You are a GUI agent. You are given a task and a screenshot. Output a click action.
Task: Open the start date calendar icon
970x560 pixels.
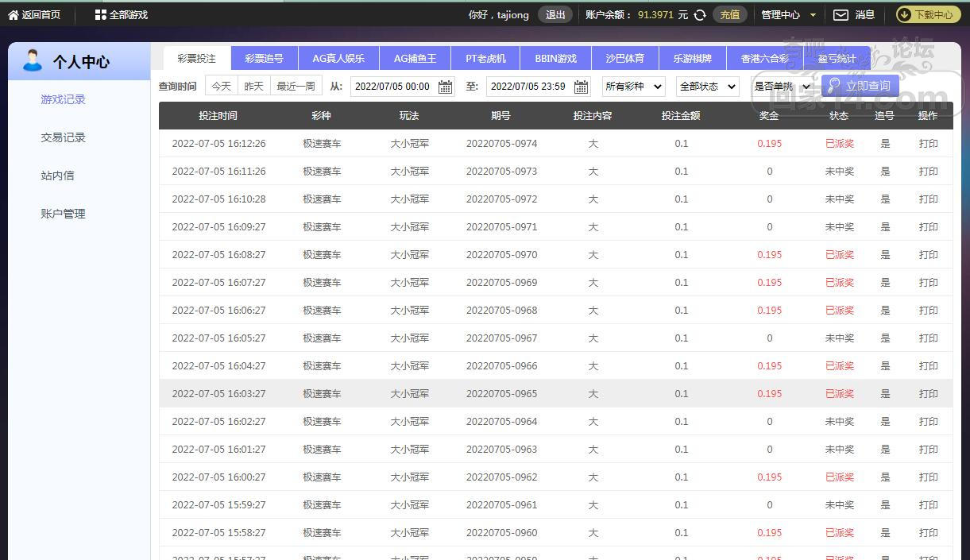point(446,87)
